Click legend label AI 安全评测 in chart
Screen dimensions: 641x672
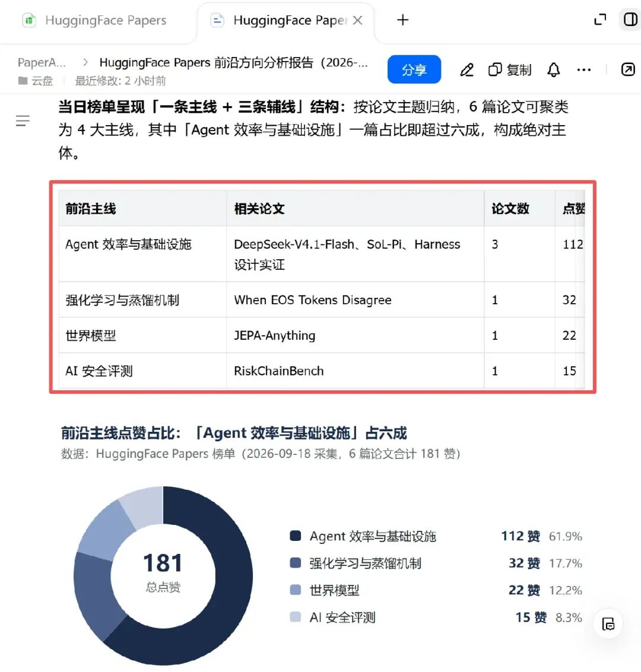tap(342, 617)
